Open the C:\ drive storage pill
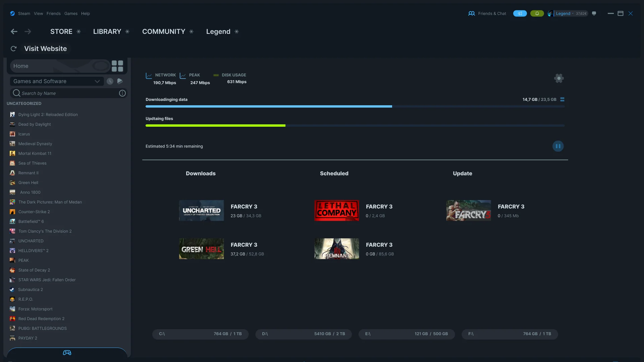 [200, 334]
